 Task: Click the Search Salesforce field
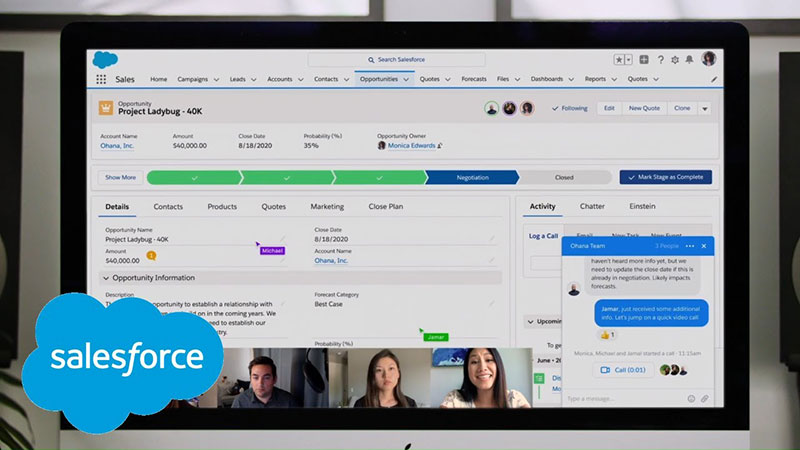click(x=396, y=60)
